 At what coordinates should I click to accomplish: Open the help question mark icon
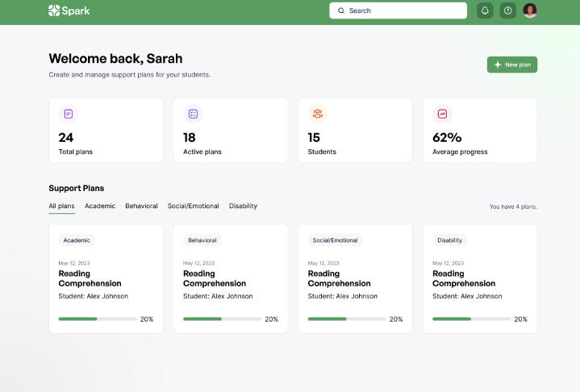click(x=507, y=10)
